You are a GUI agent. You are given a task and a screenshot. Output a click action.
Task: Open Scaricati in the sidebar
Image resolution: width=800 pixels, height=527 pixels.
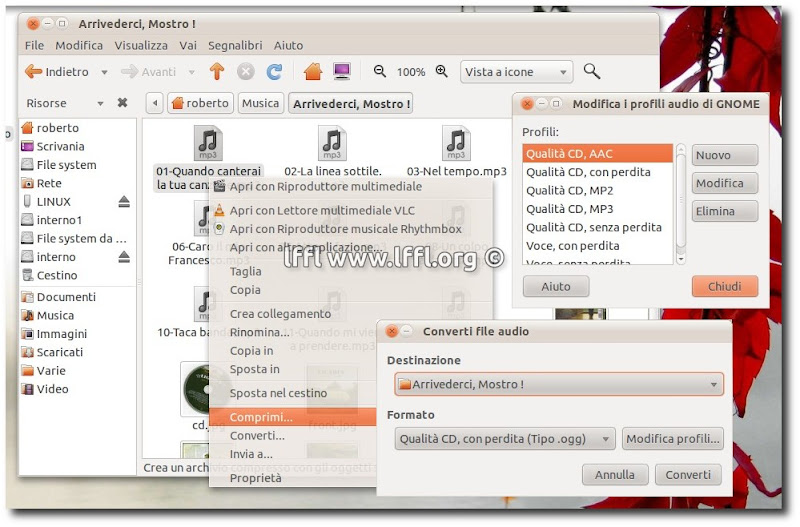coord(52,352)
